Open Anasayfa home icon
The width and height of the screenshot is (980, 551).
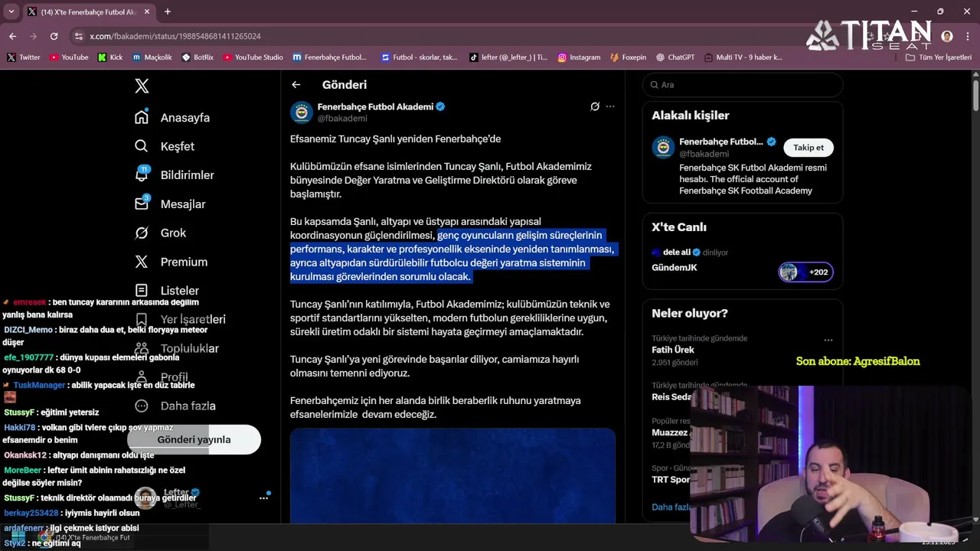142,117
